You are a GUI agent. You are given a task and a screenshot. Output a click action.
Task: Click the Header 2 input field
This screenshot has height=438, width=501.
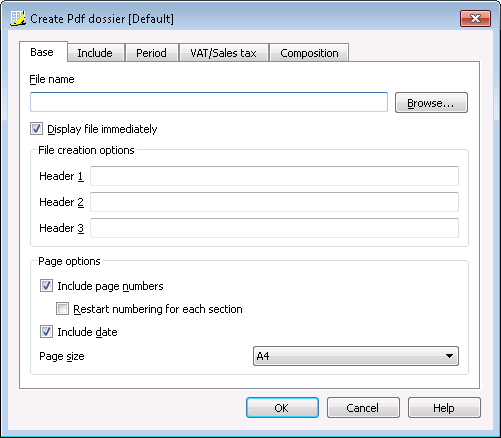tap(274, 202)
